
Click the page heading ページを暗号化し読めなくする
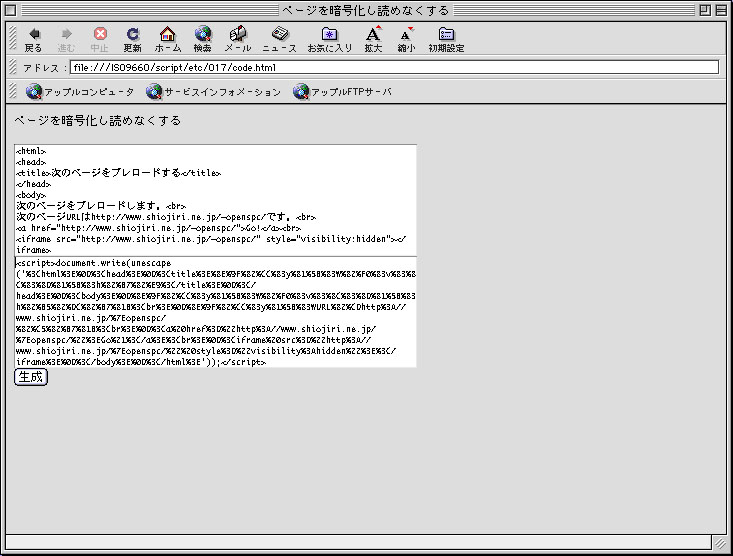(x=97, y=121)
